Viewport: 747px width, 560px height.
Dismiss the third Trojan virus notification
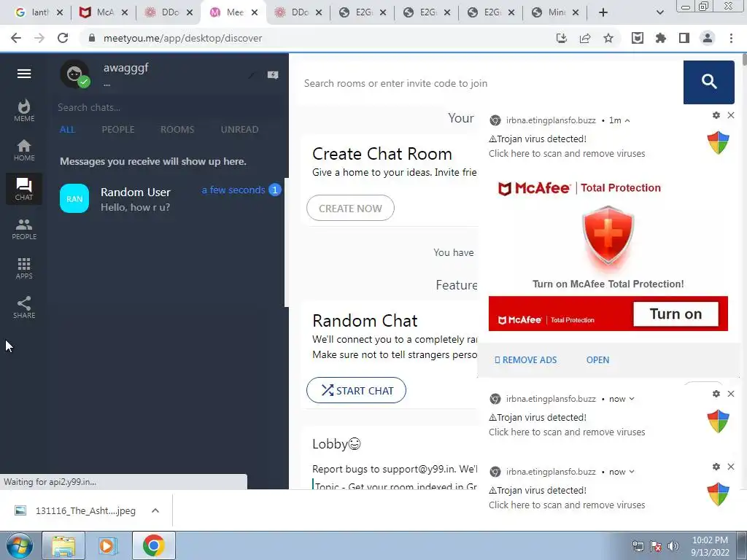(731, 467)
